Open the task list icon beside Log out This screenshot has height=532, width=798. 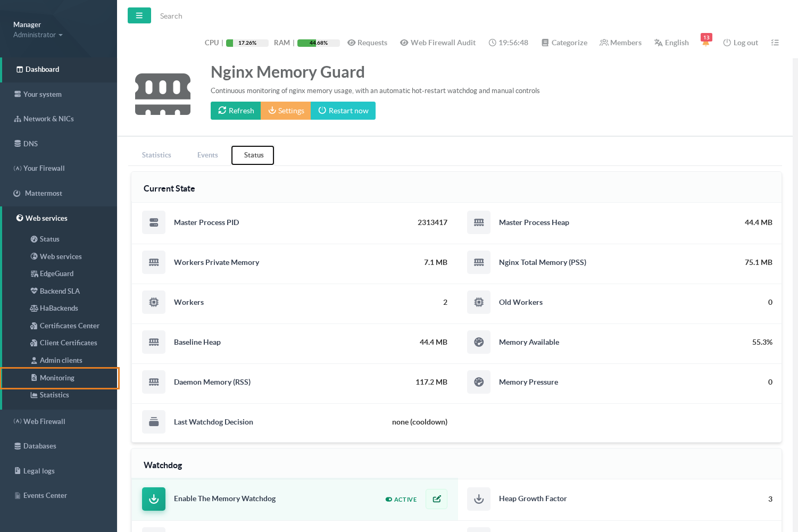775,43
